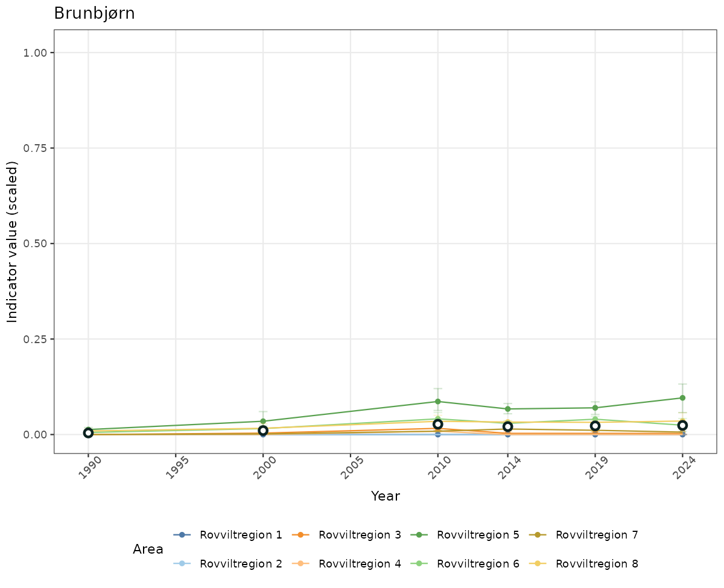Image resolution: width=724 pixels, height=588 pixels.
Task: Select the 0.50 y-axis tick label
Action: [35, 244]
